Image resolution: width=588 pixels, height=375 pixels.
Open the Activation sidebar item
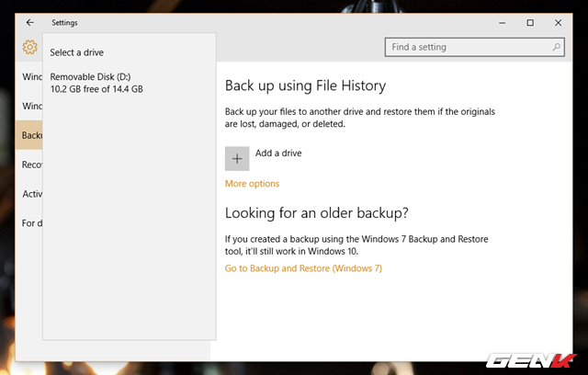28,194
